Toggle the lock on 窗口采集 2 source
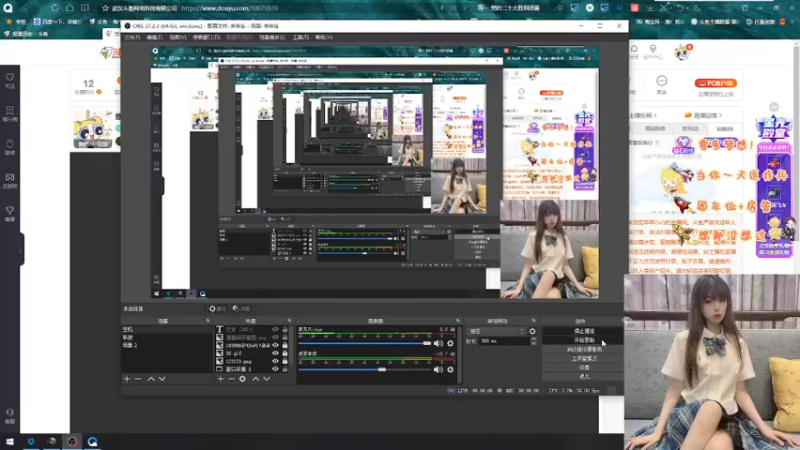800x450 pixels. [x=285, y=369]
